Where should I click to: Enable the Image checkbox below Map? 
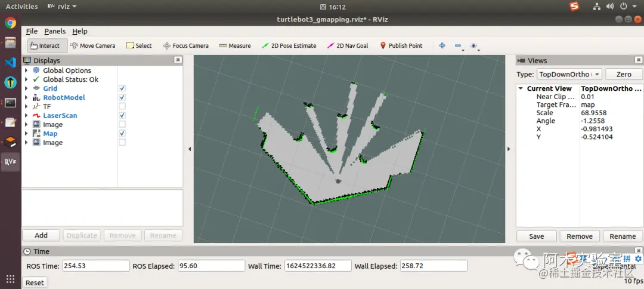click(122, 142)
